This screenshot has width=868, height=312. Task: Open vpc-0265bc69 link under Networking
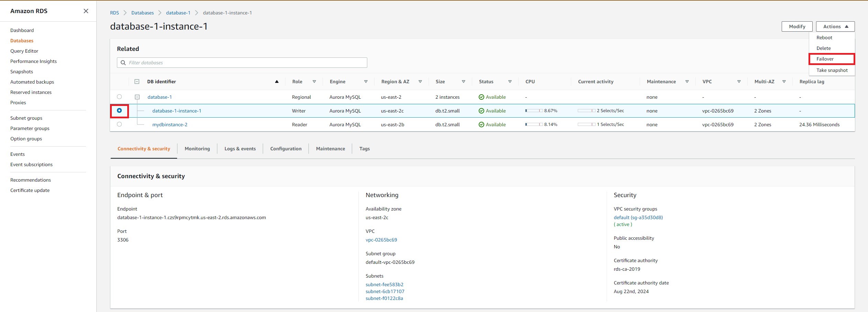(x=381, y=240)
